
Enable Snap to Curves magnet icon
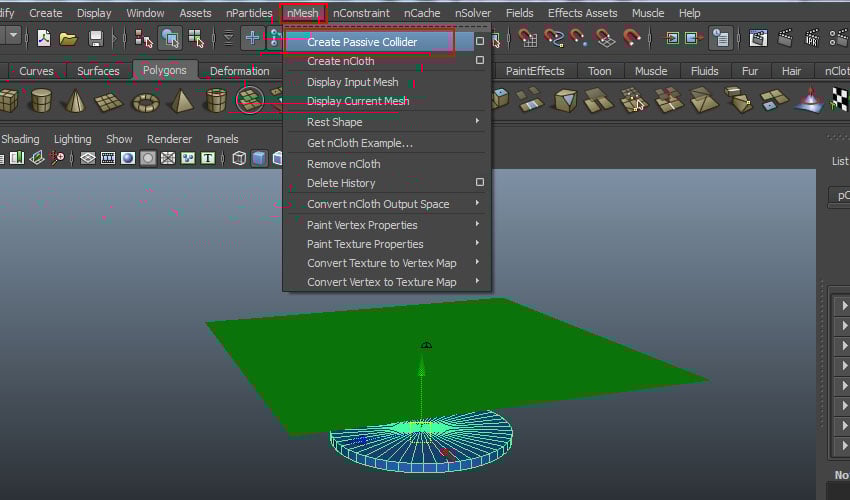(x=553, y=38)
